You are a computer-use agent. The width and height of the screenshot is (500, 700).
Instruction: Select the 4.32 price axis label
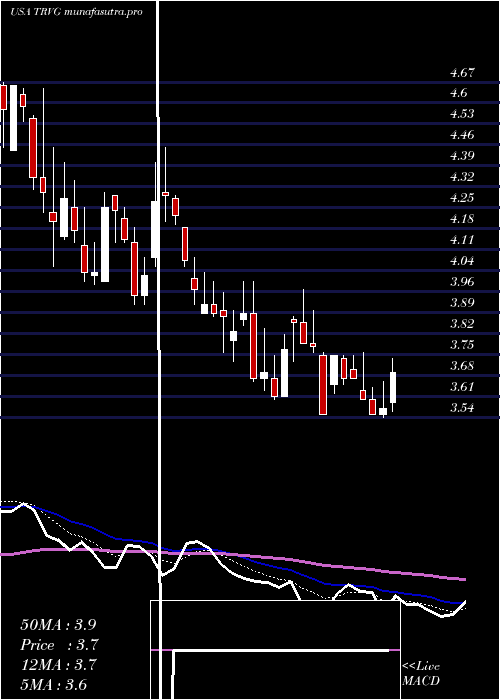[x=463, y=177]
